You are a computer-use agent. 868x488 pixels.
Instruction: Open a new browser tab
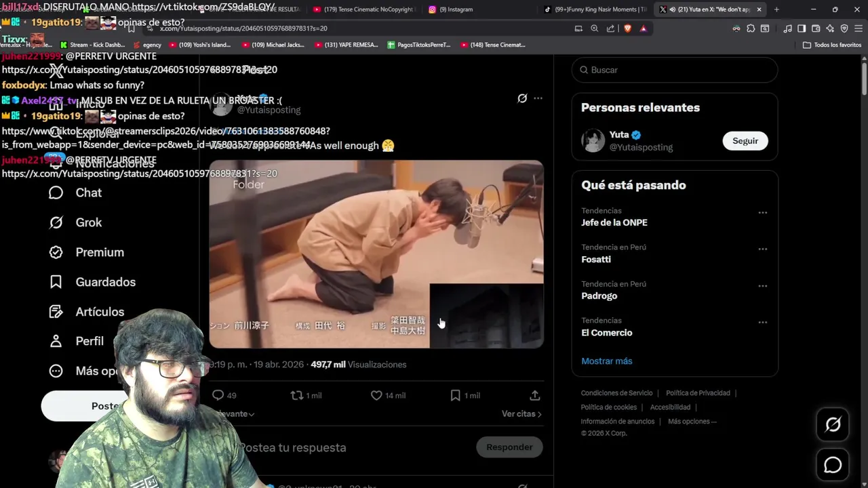pos(776,9)
